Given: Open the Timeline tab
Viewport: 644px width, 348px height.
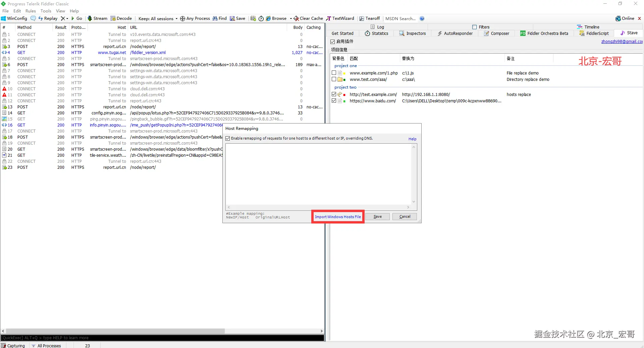Looking at the screenshot, I should 588,27.
